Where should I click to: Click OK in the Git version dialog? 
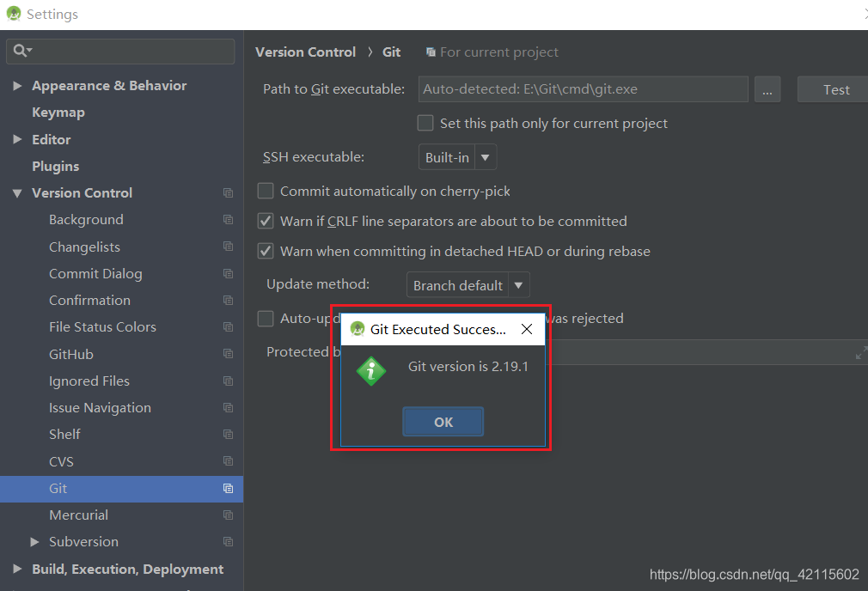click(x=443, y=422)
